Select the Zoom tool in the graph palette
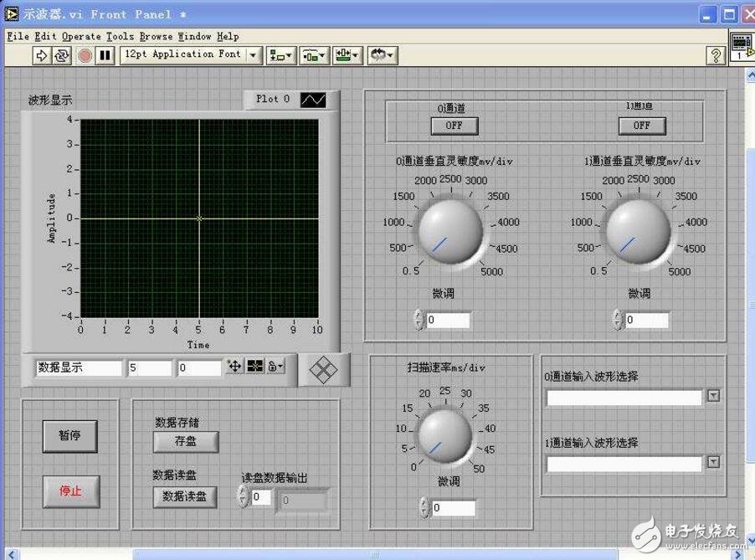The image size is (755, 560). point(255,367)
